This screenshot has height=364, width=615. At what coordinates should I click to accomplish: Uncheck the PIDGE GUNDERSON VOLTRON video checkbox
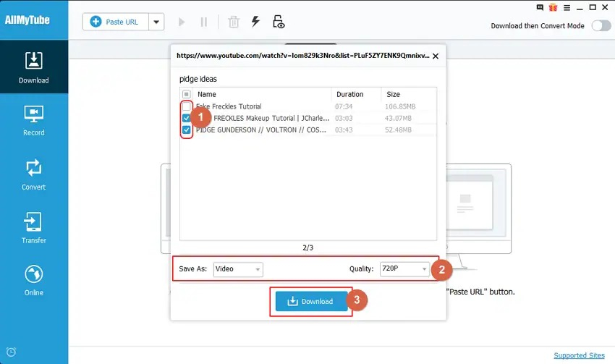pyautogui.click(x=187, y=130)
